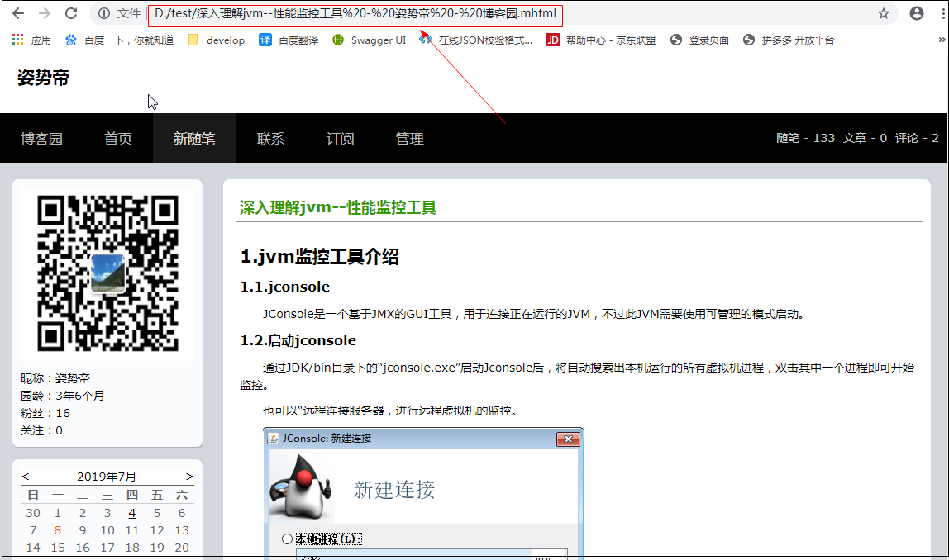Expand the hidden bookmarks overflow chevron
949x560 pixels.
942,40
